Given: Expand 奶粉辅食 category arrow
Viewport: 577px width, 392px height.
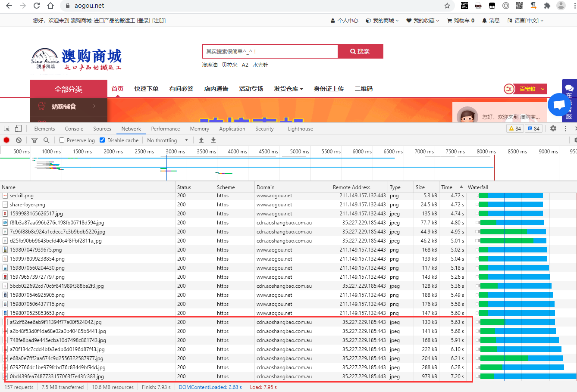Looking at the screenshot, I should click(94, 106).
